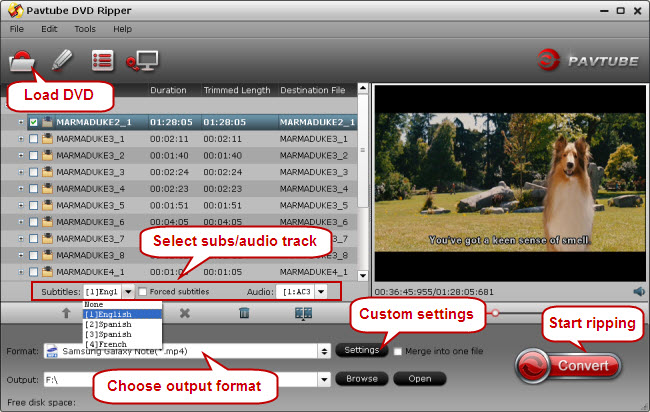Click the title list scrollbar down arrow

[363, 276]
